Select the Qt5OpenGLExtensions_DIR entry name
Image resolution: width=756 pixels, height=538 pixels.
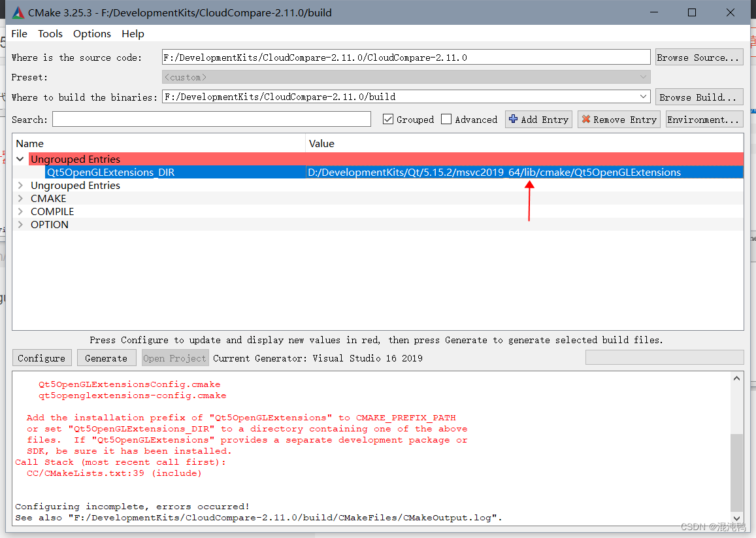111,173
